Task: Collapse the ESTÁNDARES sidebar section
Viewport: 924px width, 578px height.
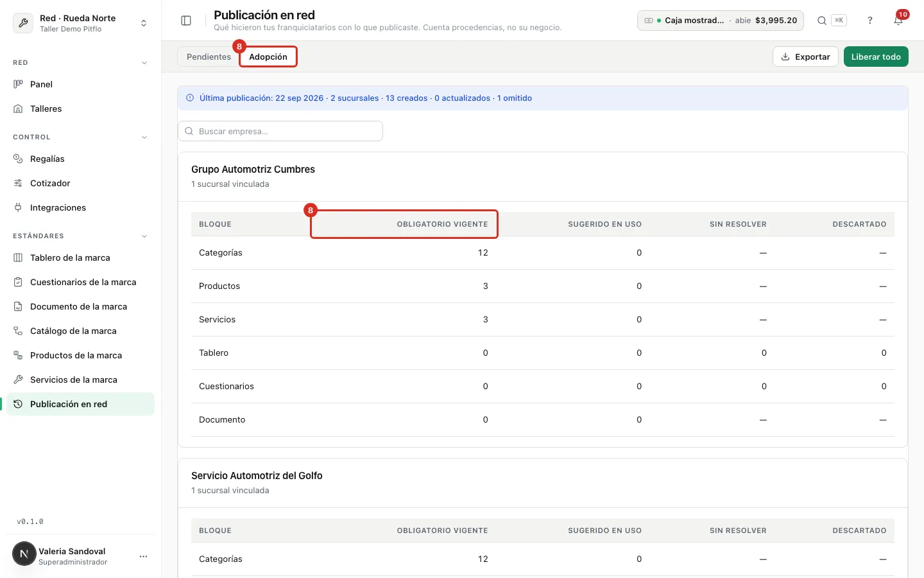Action: pyautogui.click(x=144, y=236)
